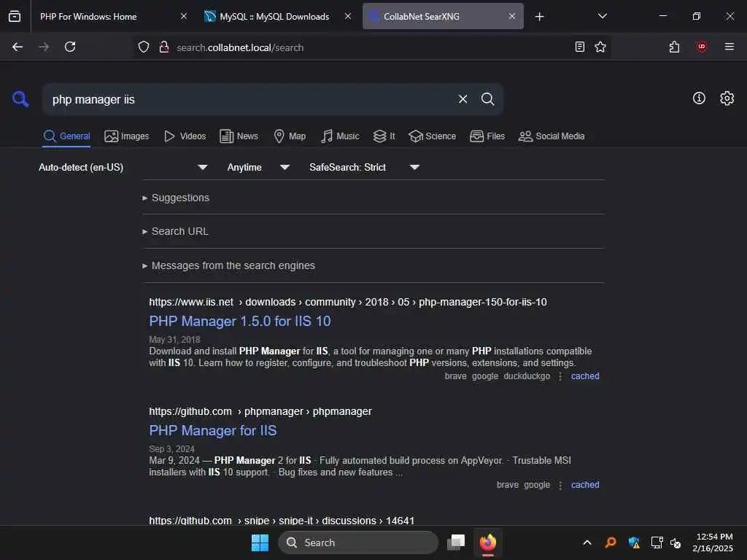Open cached link for GitHub phpmanager result
This screenshot has height=560, width=747.
585,484
